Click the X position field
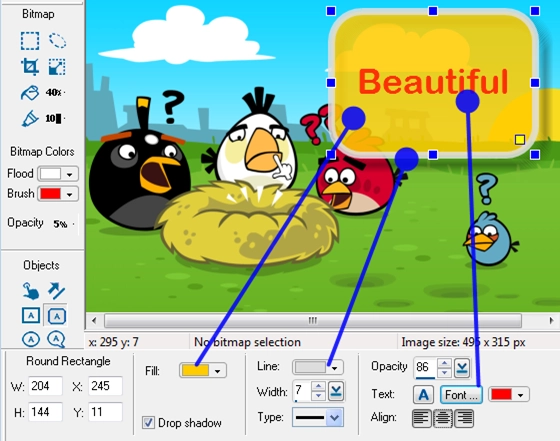 point(105,386)
